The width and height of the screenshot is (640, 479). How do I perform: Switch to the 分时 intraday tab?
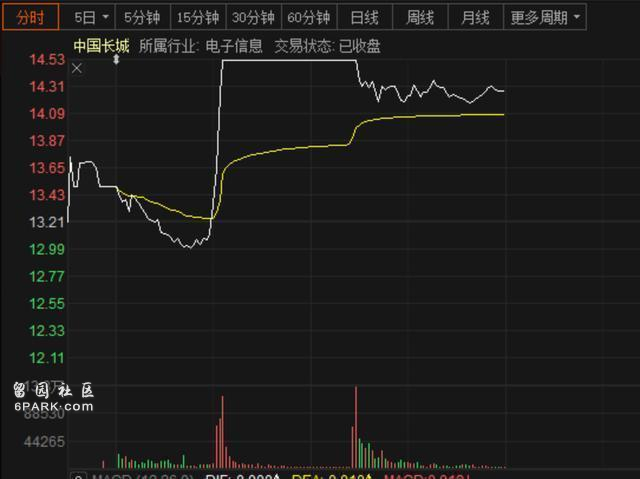30,17
